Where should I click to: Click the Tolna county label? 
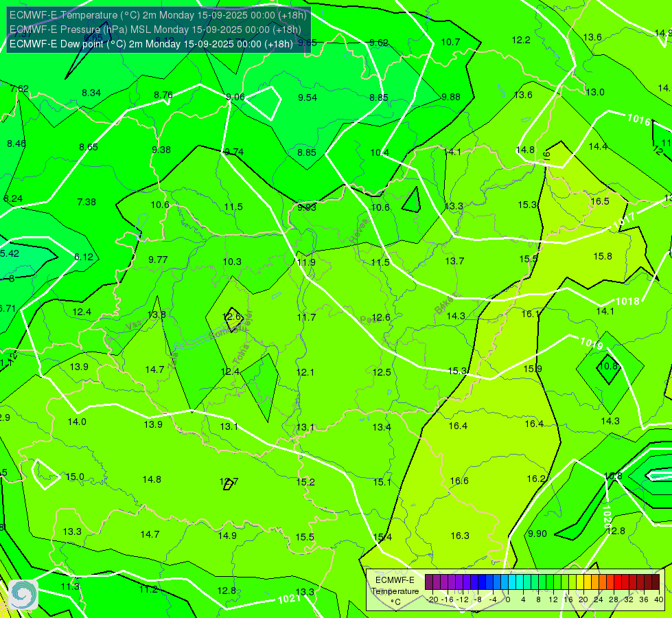(240, 354)
